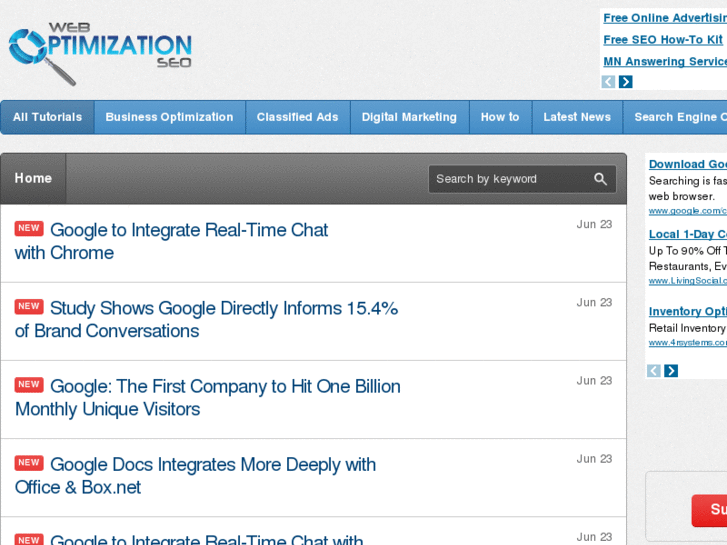Click the Web Optimization SEO logo
This screenshot has height=545, width=727.
point(100,53)
